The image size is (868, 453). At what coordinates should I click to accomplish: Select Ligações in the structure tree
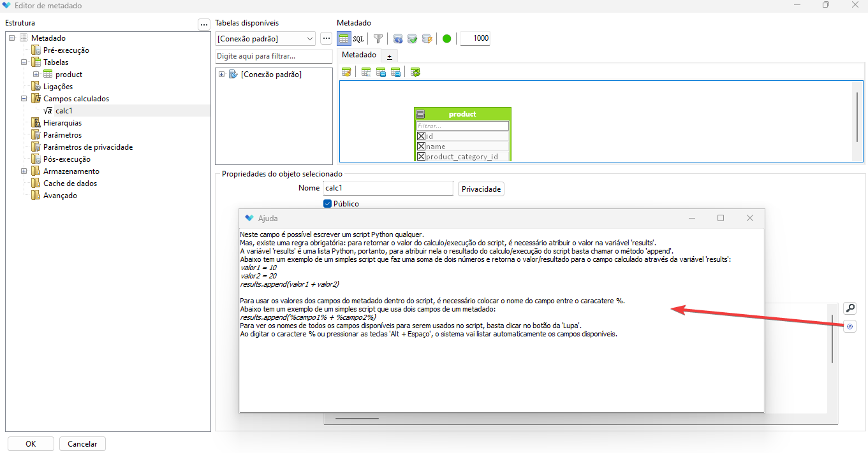click(x=58, y=87)
